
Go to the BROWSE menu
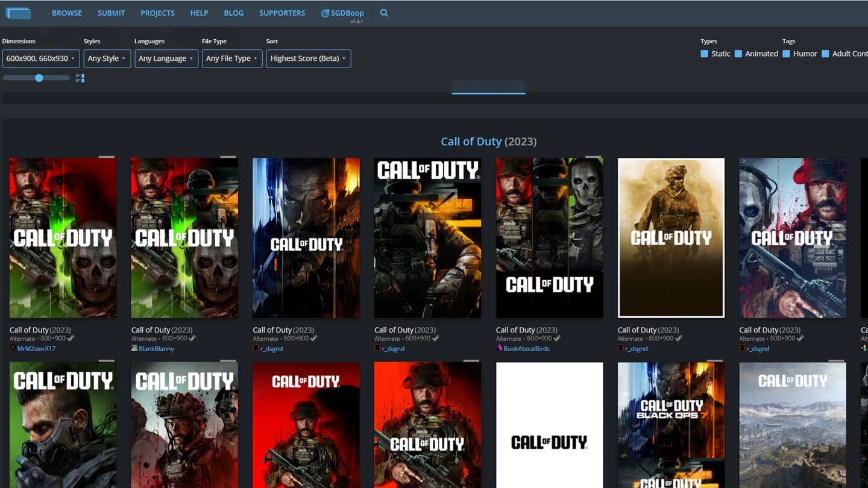point(67,13)
